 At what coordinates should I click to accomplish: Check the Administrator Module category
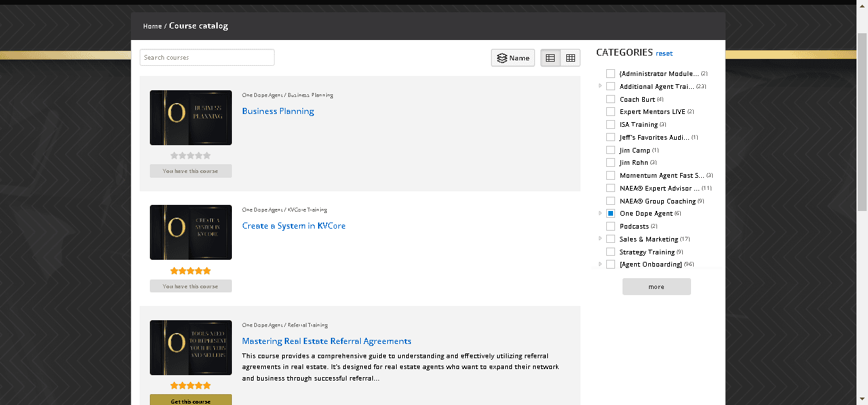pos(611,74)
